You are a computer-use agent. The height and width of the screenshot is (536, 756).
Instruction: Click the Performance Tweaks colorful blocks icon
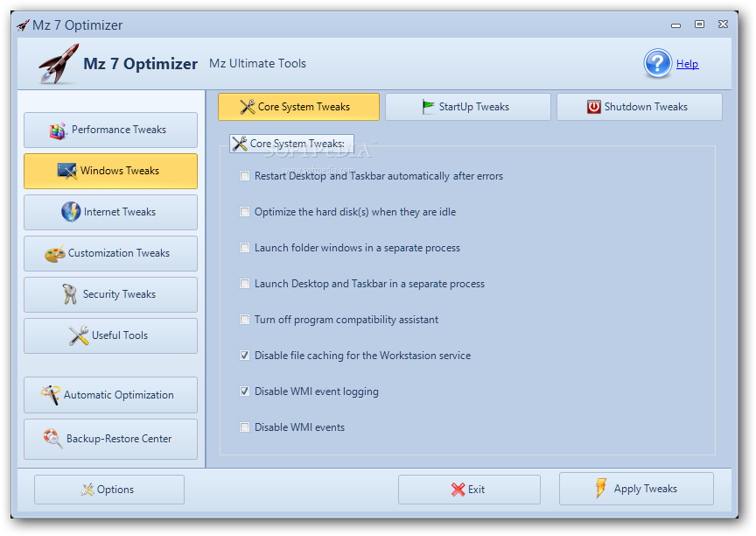click(58, 130)
